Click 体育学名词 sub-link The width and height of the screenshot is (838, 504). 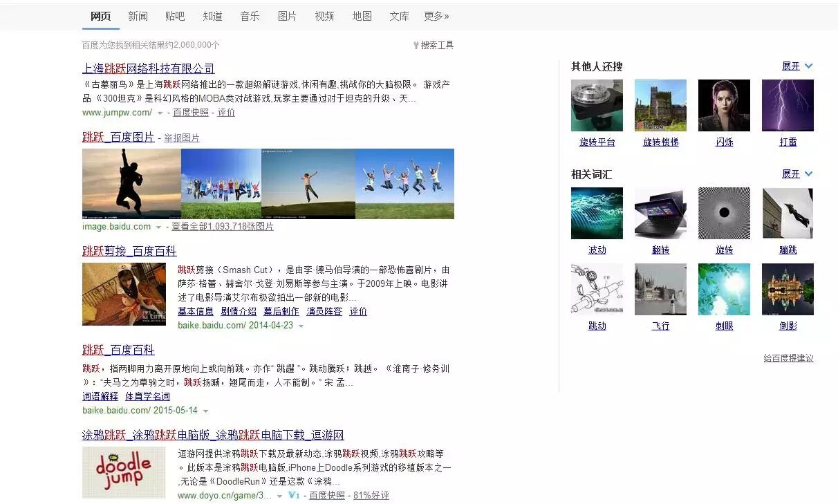coord(147,396)
